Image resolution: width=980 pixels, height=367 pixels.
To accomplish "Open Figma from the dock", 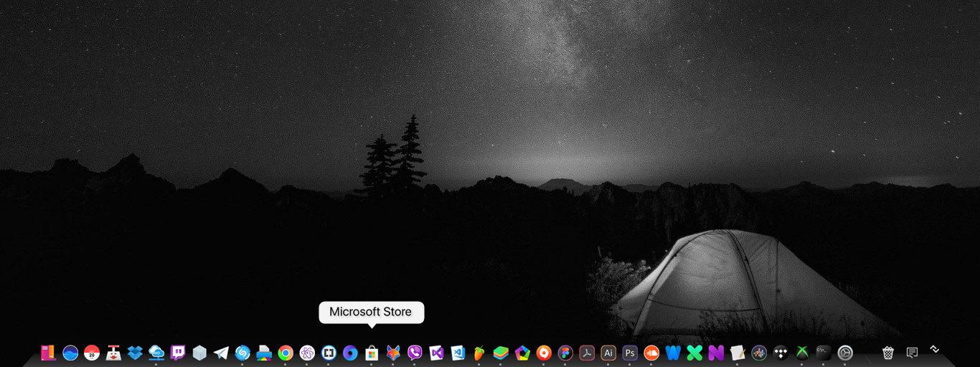I will pos(565,353).
